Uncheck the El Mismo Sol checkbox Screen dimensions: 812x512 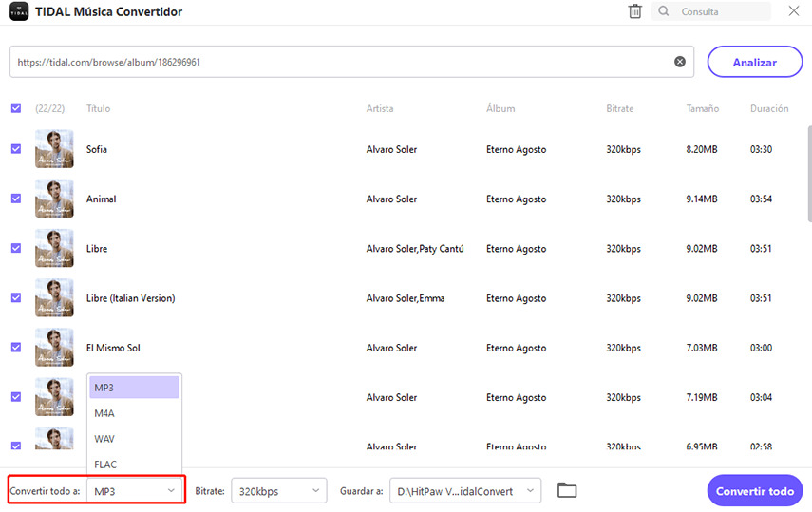pyautogui.click(x=16, y=348)
